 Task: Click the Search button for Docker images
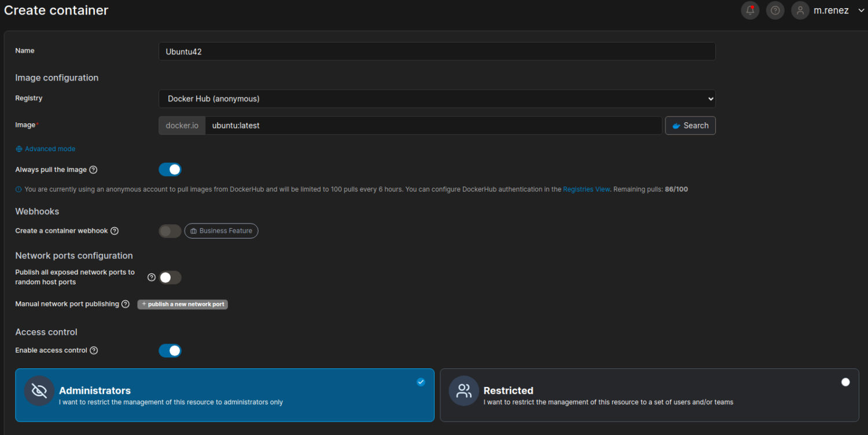coord(690,126)
